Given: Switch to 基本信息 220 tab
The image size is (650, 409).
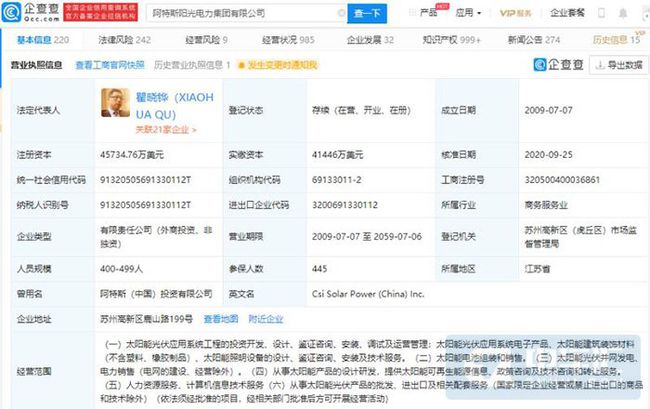Looking at the screenshot, I should pyautogui.click(x=43, y=40).
